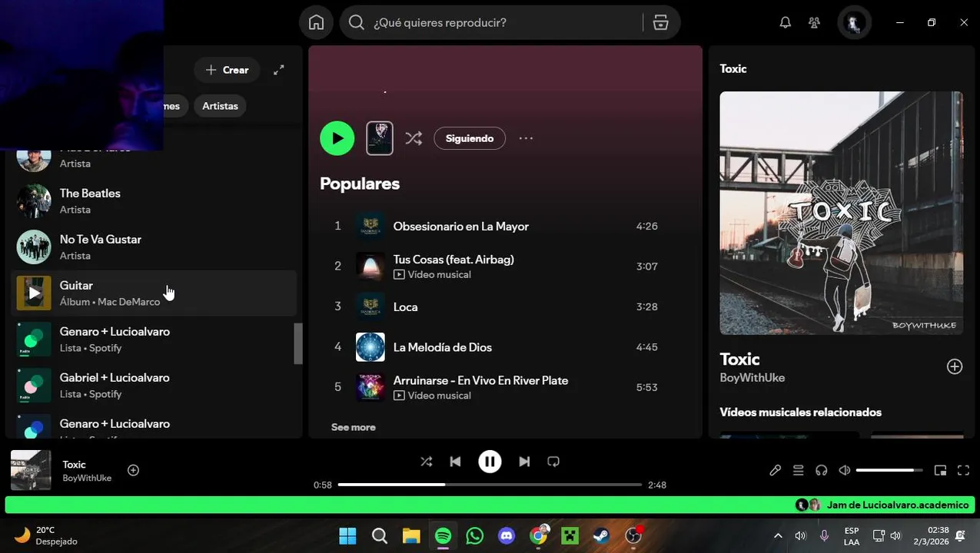The width and height of the screenshot is (980, 553).
Task: Open Discord from the taskbar
Action: click(x=507, y=535)
